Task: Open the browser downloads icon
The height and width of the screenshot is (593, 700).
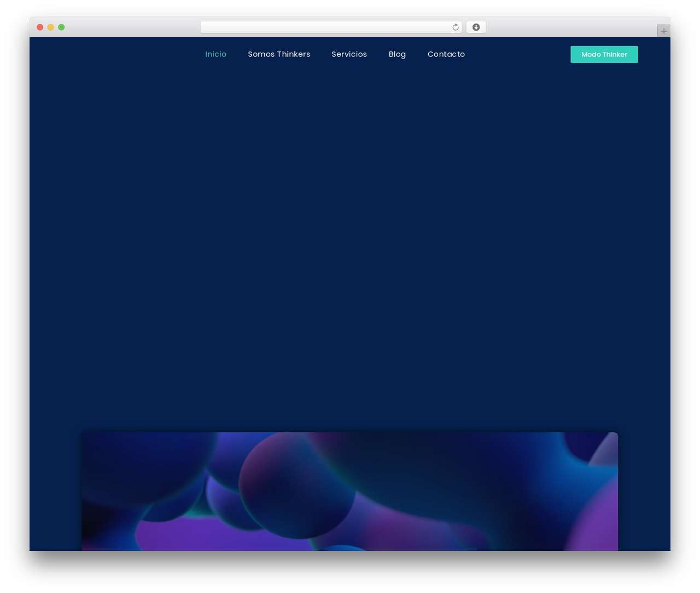Action: [x=476, y=27]
